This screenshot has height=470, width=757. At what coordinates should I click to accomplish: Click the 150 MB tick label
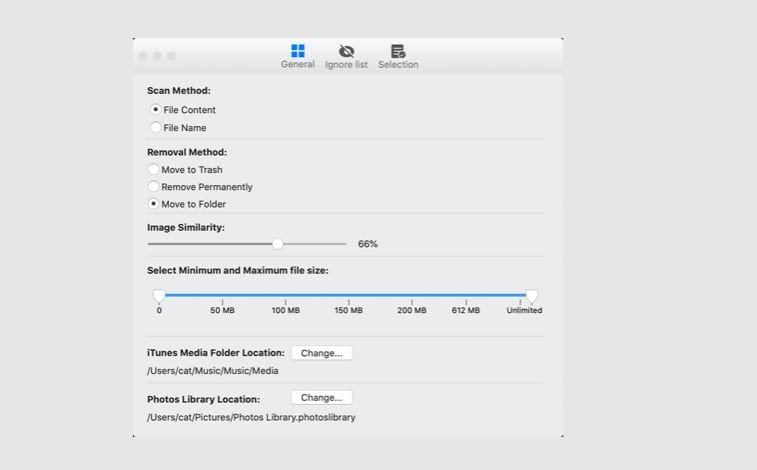click(349, 310)
